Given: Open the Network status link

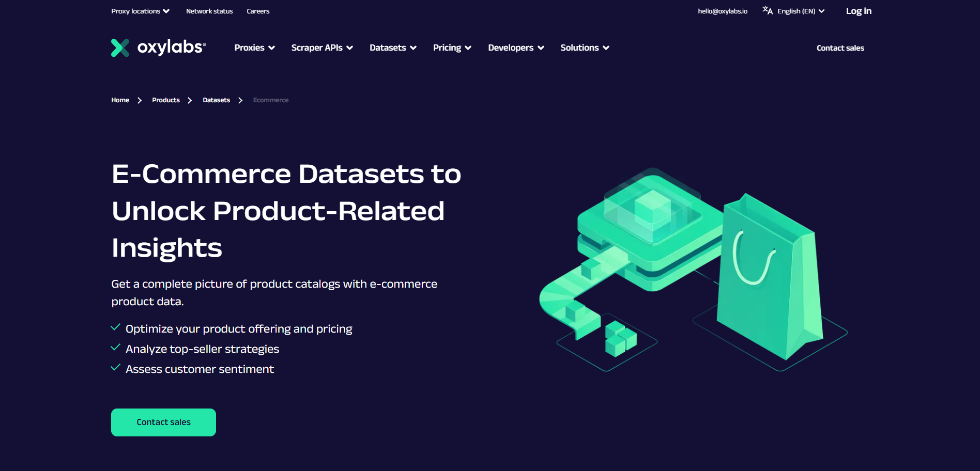Looking at the screenshot, I should point(209,11).
